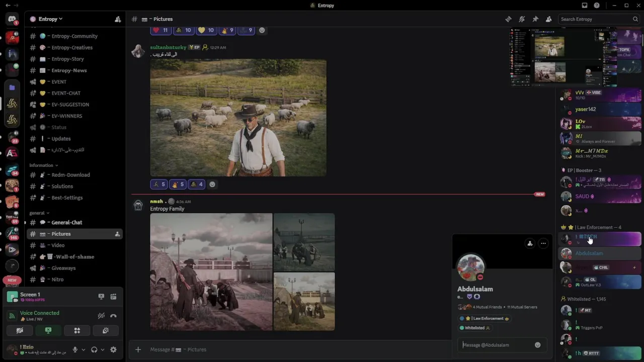The width and height of the screenshot is (644, 362).
Task: Open the General-Chat channel
Action: [74, 223]
